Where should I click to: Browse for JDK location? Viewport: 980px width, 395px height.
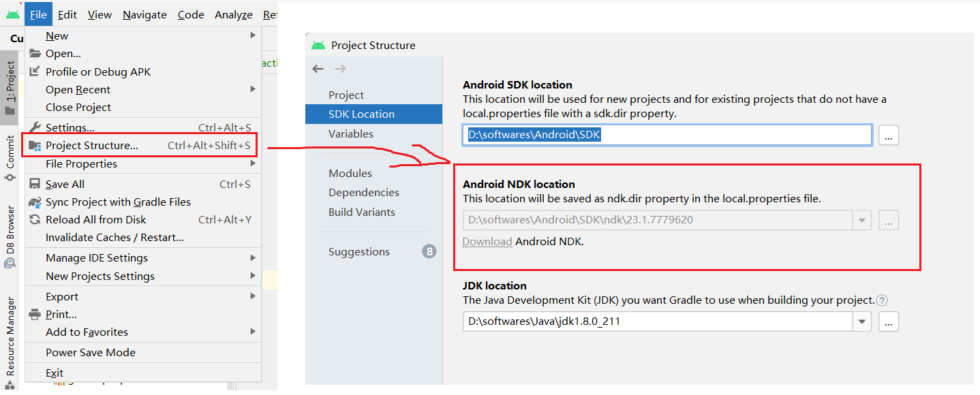pos(889,321)
